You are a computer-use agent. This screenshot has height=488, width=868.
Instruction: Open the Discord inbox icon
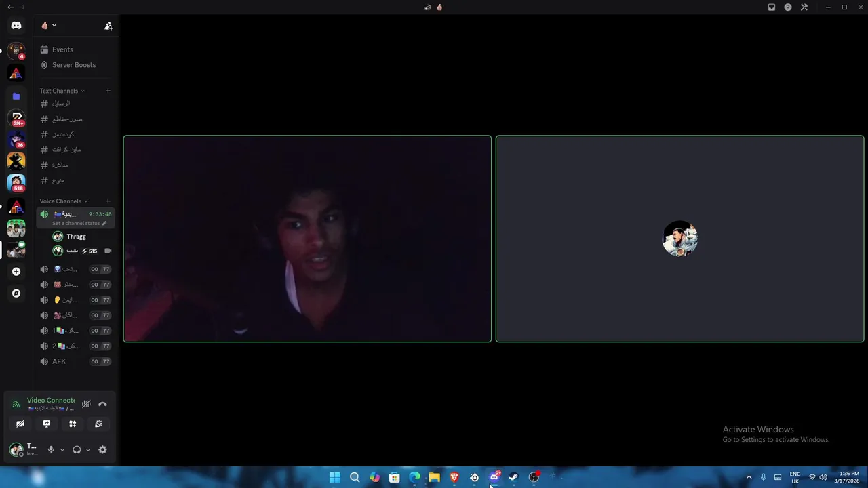[772, 7]
